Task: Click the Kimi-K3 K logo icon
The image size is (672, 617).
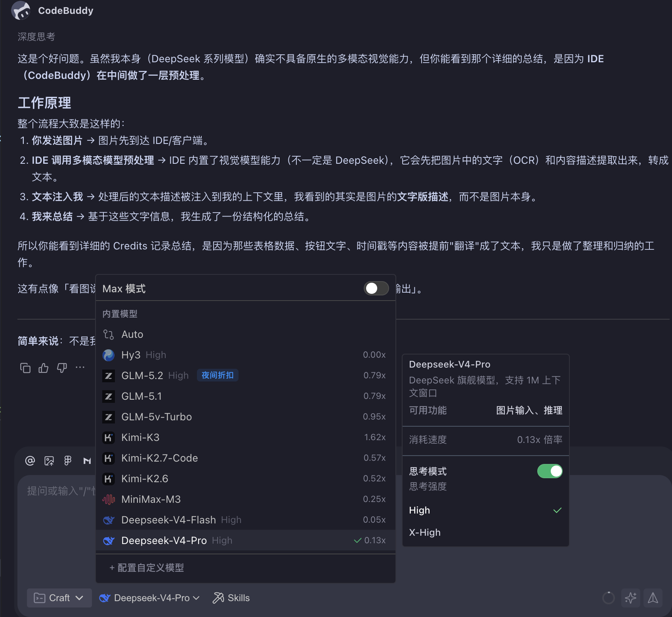Action: point(109,437)
